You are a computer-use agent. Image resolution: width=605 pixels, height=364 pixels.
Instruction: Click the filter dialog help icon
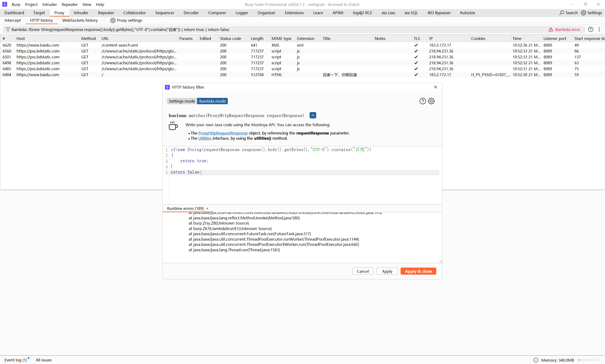coord(423,101)
